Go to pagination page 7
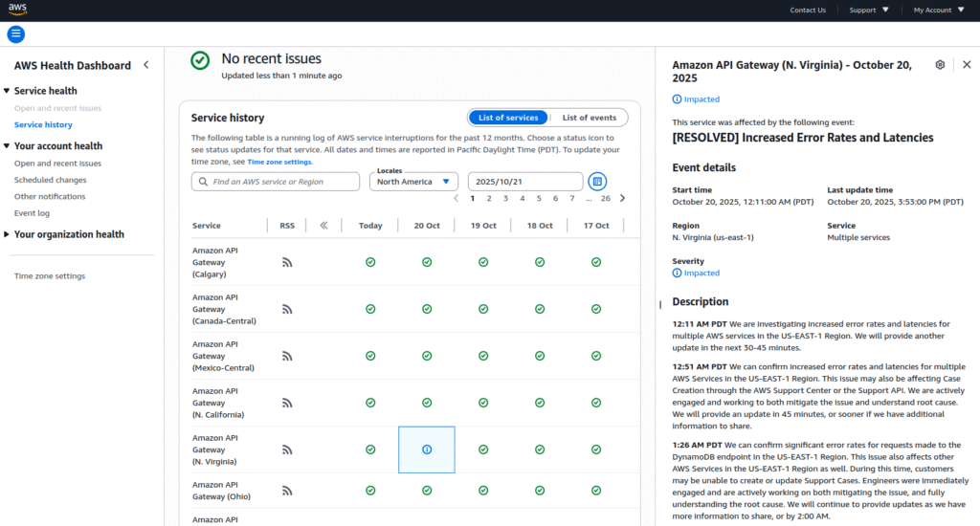The height and width of the screenshot is (526, 980). (x=572, y=199)
